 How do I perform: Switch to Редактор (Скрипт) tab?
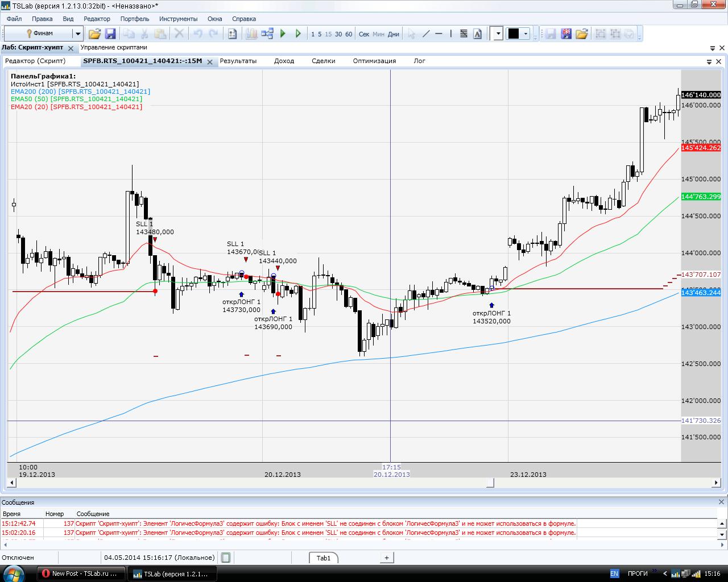35,61
